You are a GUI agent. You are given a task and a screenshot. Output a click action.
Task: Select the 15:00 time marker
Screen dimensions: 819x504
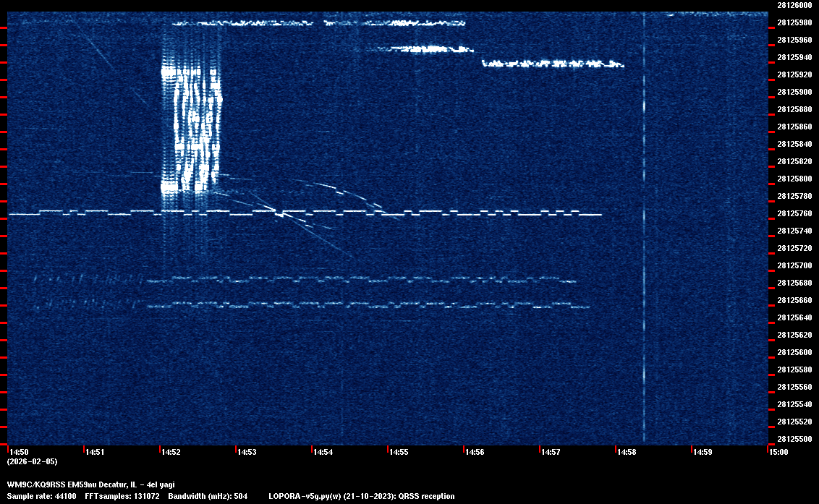778,452
